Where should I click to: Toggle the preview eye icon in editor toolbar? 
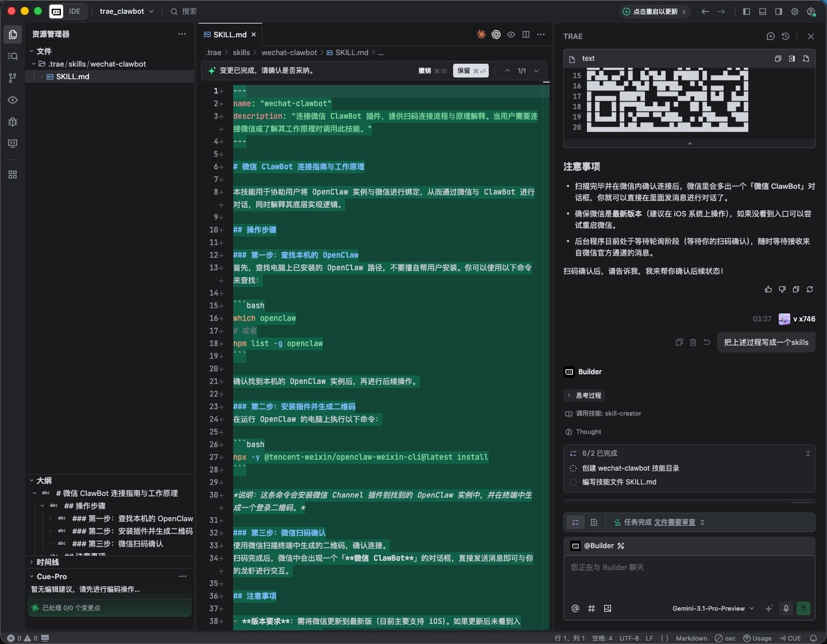coord(511,34)
